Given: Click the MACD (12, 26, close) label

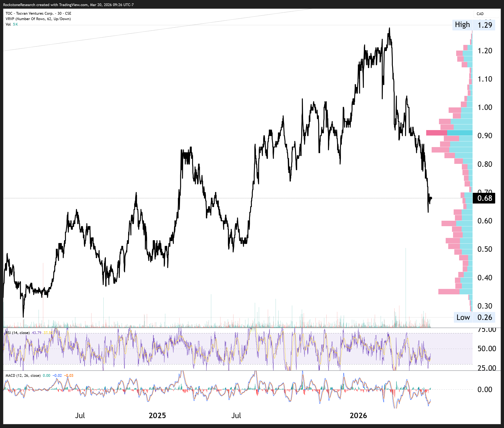Looking at the screenshot, I should pyautogui.click(x=23, y=376).
